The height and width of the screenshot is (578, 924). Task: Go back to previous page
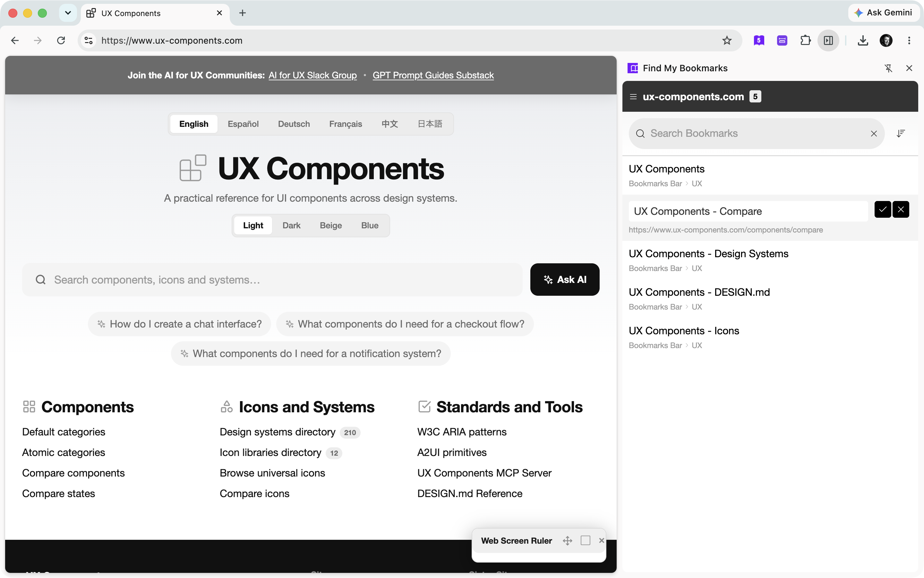coord(15,40)
